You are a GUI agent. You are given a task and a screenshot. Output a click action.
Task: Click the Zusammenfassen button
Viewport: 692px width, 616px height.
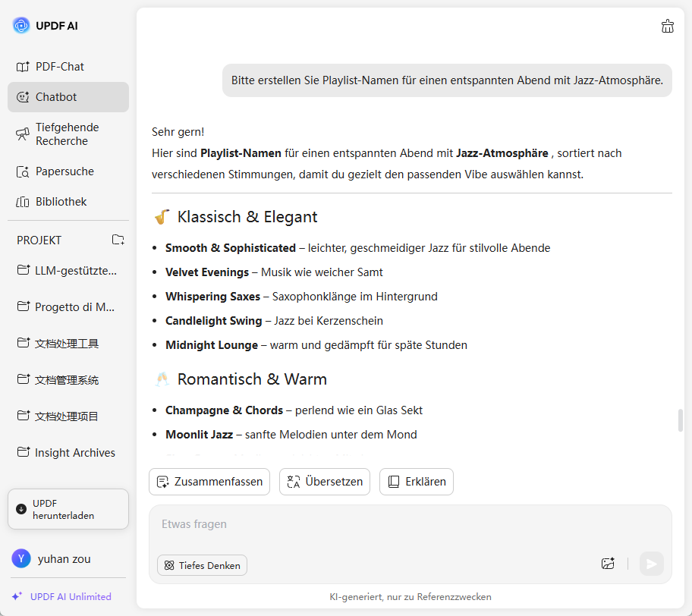(209, 482)
